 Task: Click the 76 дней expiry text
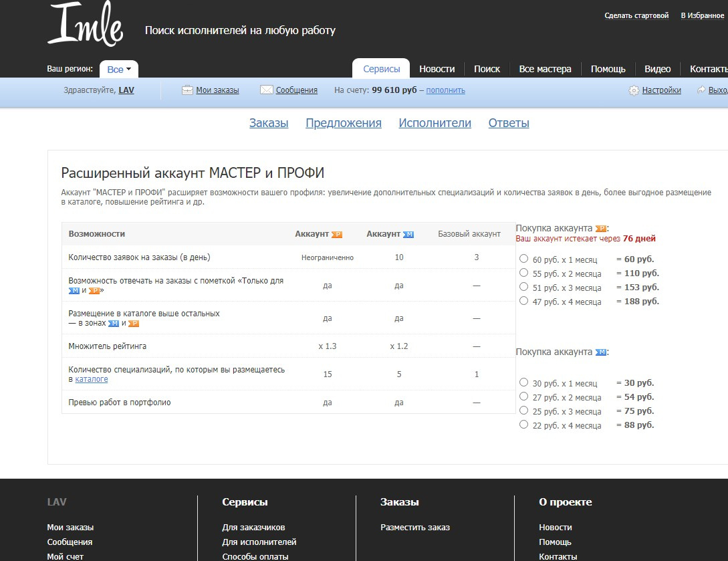point(639,239)
